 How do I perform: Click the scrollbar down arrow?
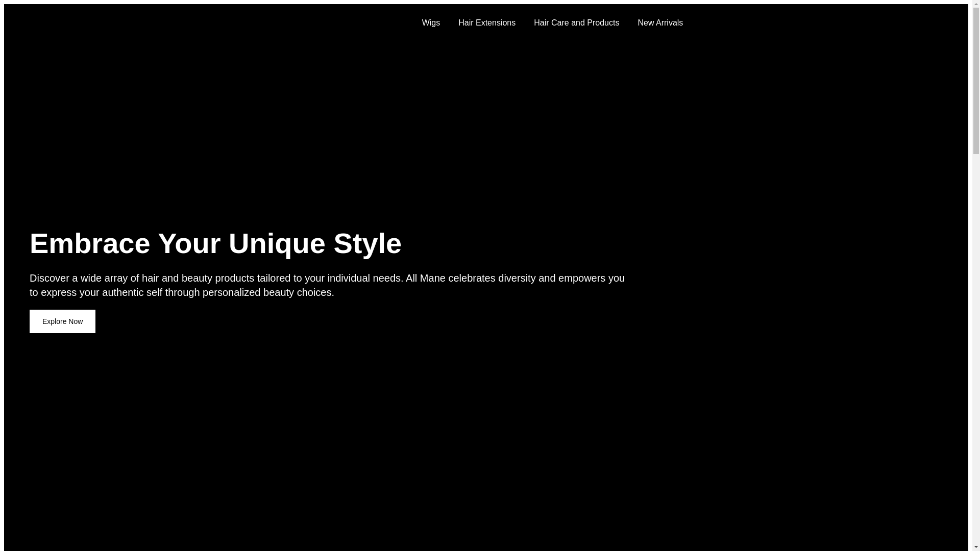pos(975,546)
